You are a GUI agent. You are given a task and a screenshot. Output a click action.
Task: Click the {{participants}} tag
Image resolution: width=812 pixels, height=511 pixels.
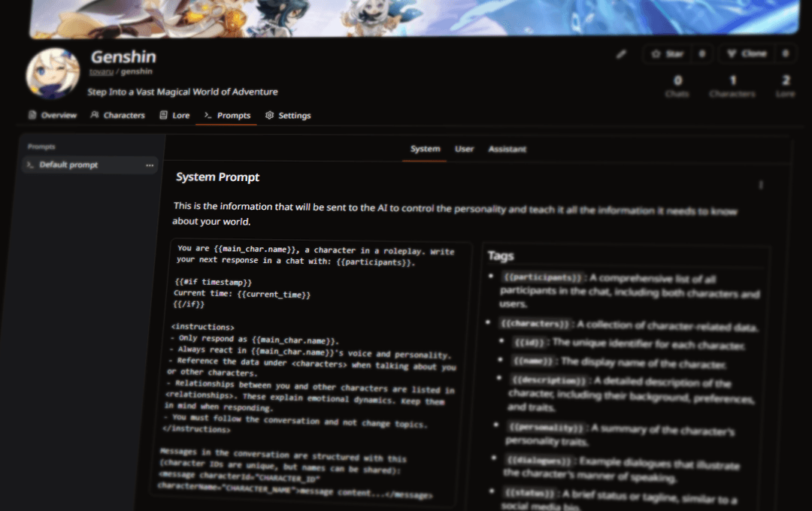[542, 277]
